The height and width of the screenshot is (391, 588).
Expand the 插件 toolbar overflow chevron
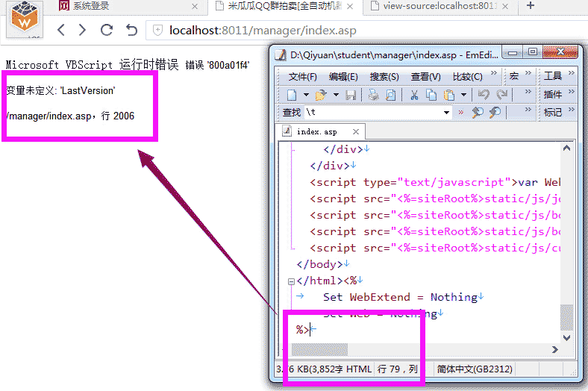(571, 91)
